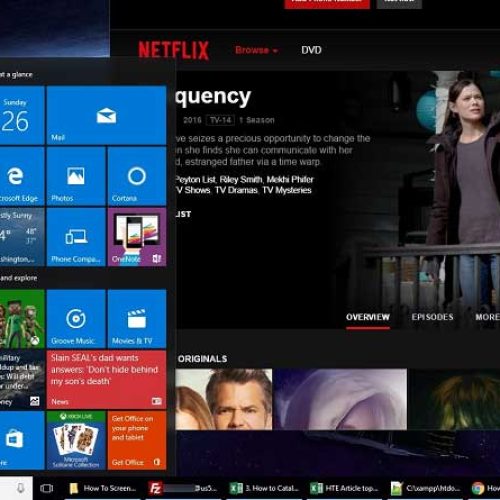Screen dimensions: 500x500
Task: Open the first Originals thumbnail with man's face
Action: [x=224, y=399]
